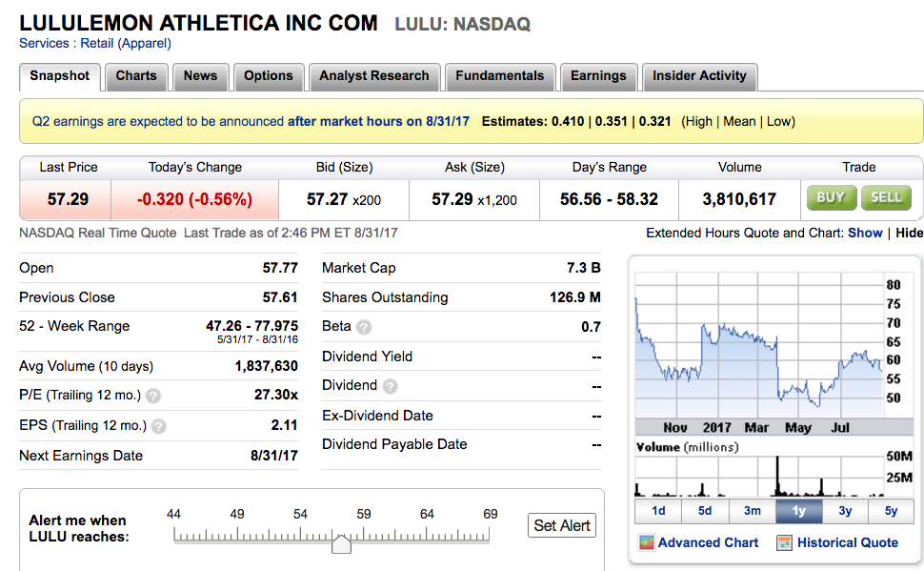This screenshot has width=924, height=571.
Task: Hide extended hours quote and chart
Action: point(910,233)
